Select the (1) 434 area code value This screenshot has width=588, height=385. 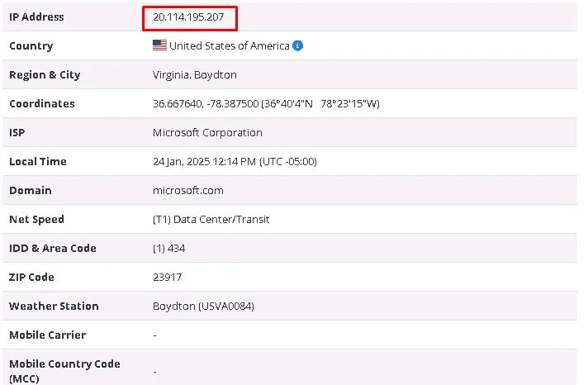pos(171,248)
